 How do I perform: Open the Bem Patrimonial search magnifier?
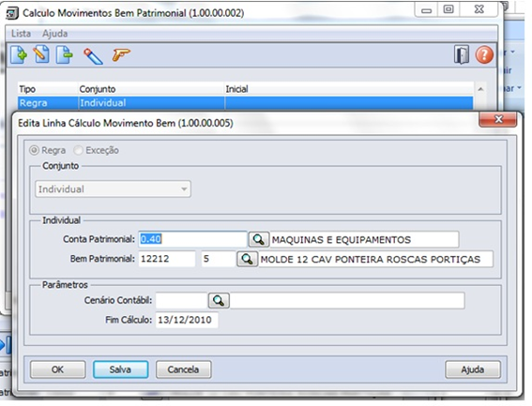pyautogui.click(x=247, y=259)
